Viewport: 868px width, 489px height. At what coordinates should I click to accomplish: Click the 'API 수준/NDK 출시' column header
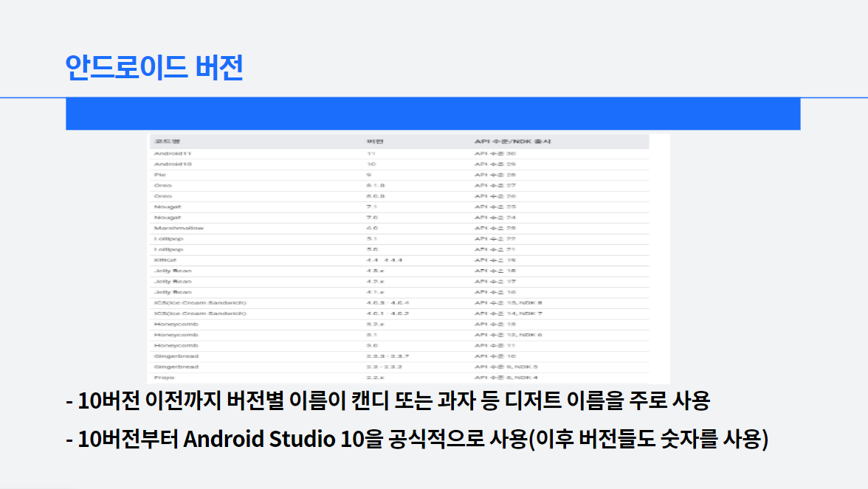(513, 142)
